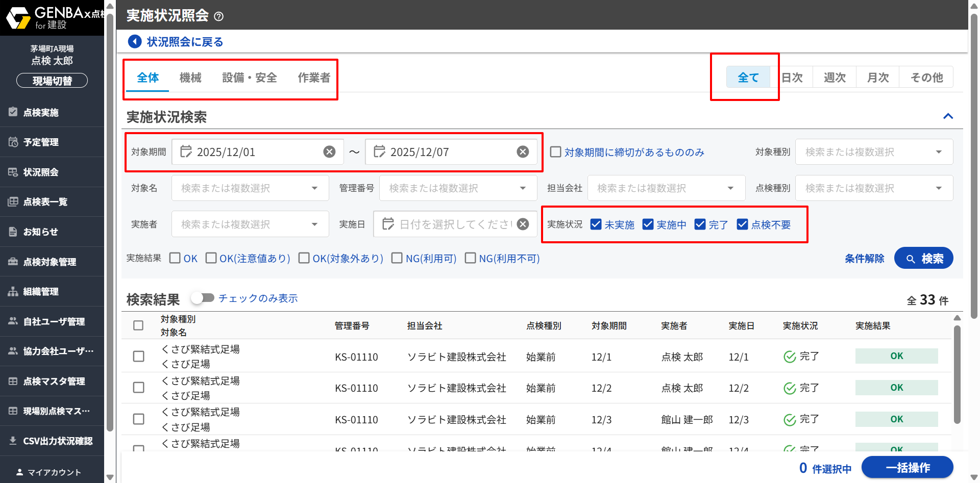Switch to the 機械 tab

pos(190,78)
